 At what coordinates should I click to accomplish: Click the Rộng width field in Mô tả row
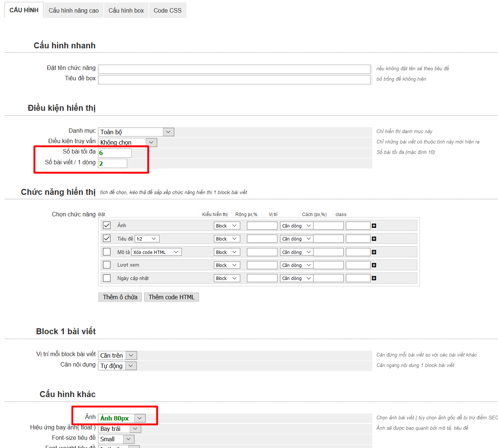point(262,252)
